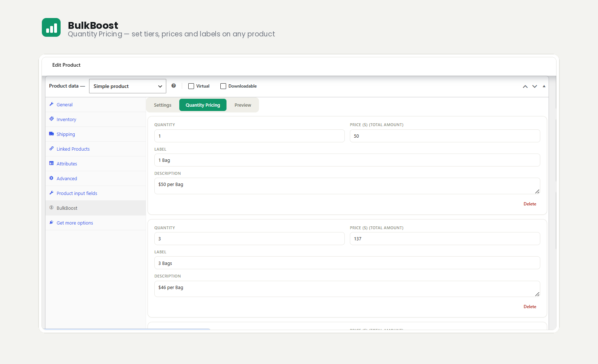Click the Product input fields wrench icon
The width and height of the screenshot is (598, 364).
pos(52,193)
